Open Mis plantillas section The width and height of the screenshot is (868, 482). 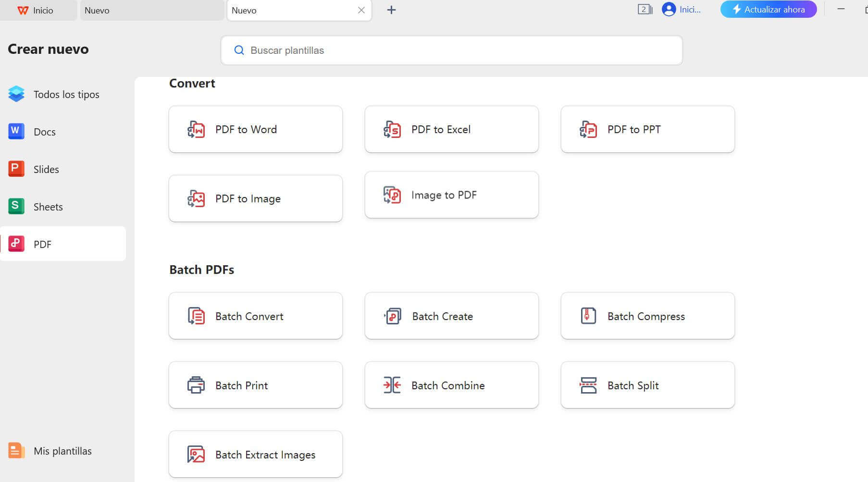point(62,451)
